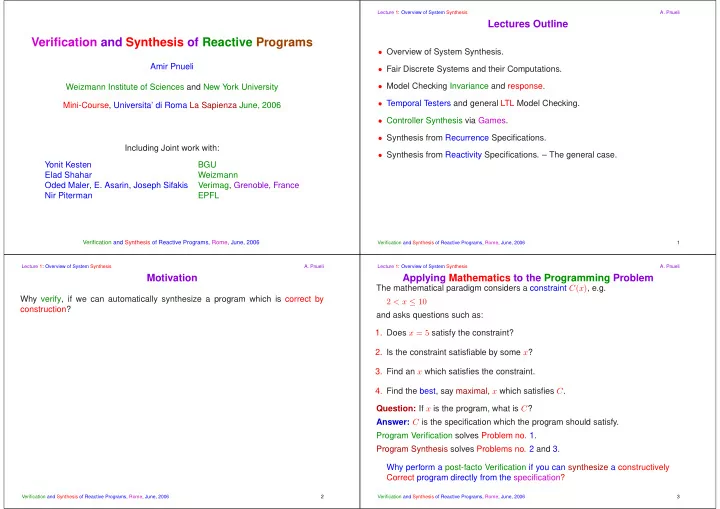720x509 pixels.
Task: Click the affiliation 'EPFL'
Action: click(x=208, y=195)
